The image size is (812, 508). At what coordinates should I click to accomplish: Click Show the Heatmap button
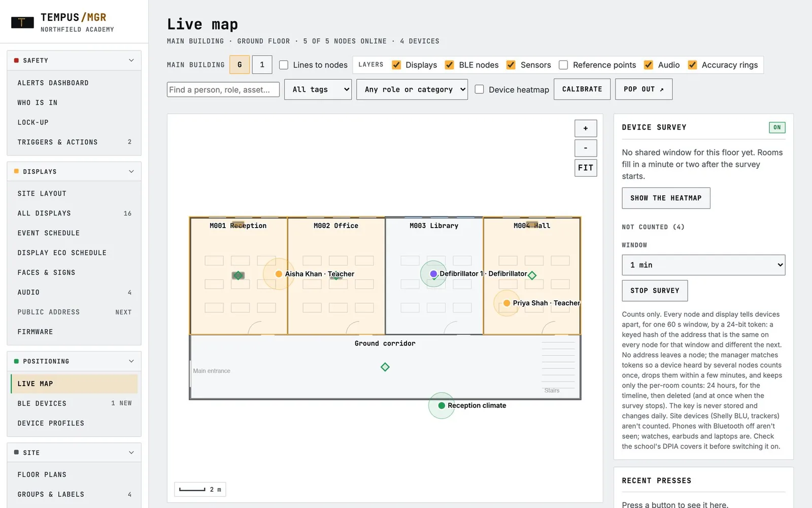[x=666, y=198]
